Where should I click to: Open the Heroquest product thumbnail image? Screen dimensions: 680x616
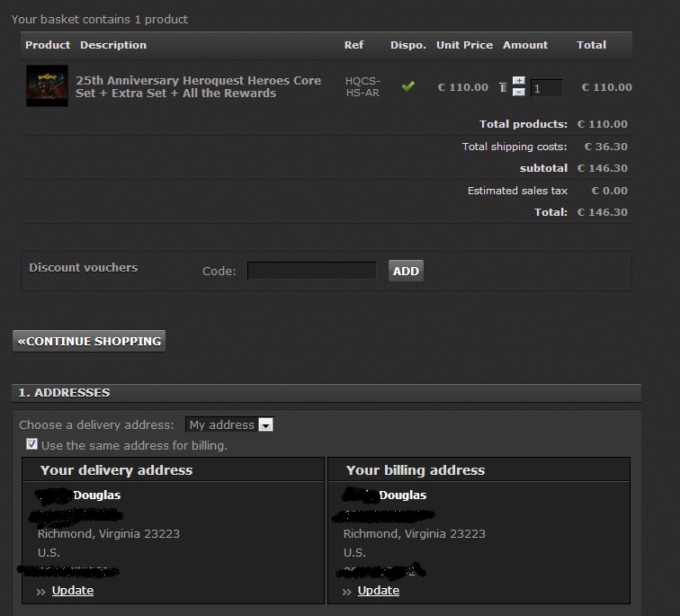(47, 86)
